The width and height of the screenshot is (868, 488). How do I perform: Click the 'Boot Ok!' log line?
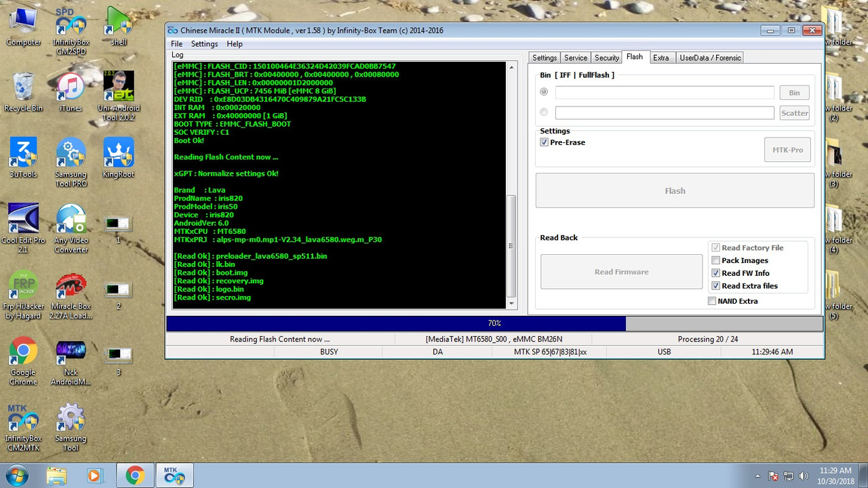(x=189, y=140)
